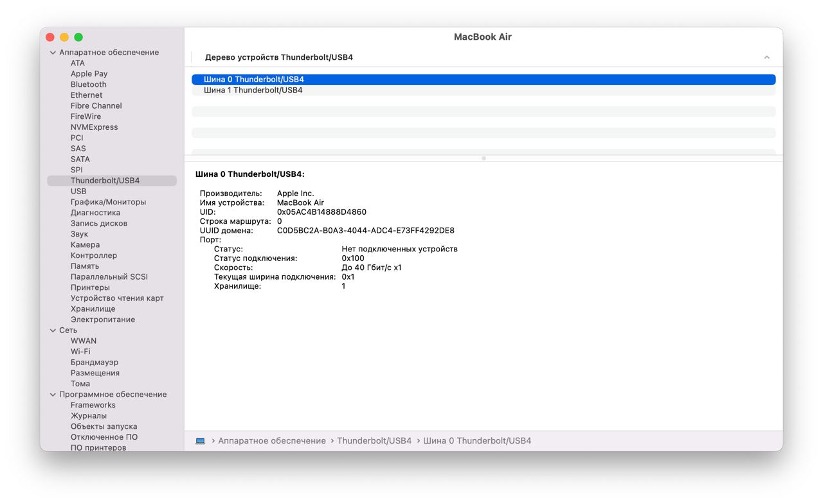
Task: Open Frameworks software section
Action: 93,405
